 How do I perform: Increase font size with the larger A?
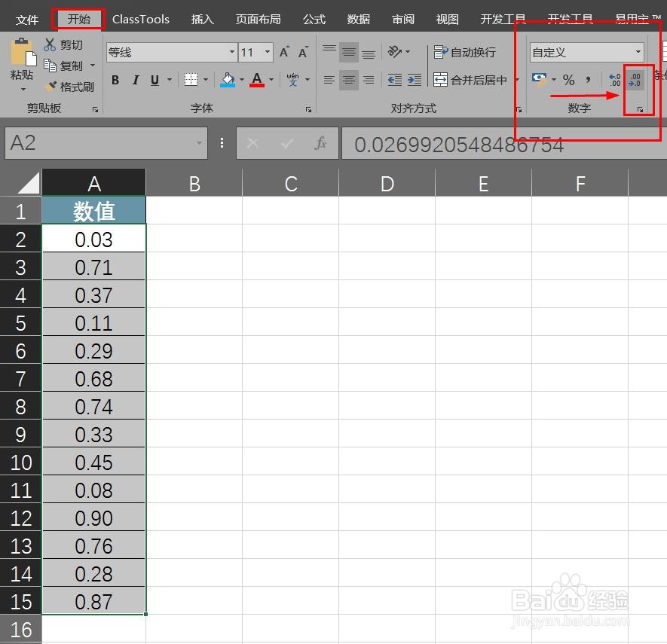point(285,52)
